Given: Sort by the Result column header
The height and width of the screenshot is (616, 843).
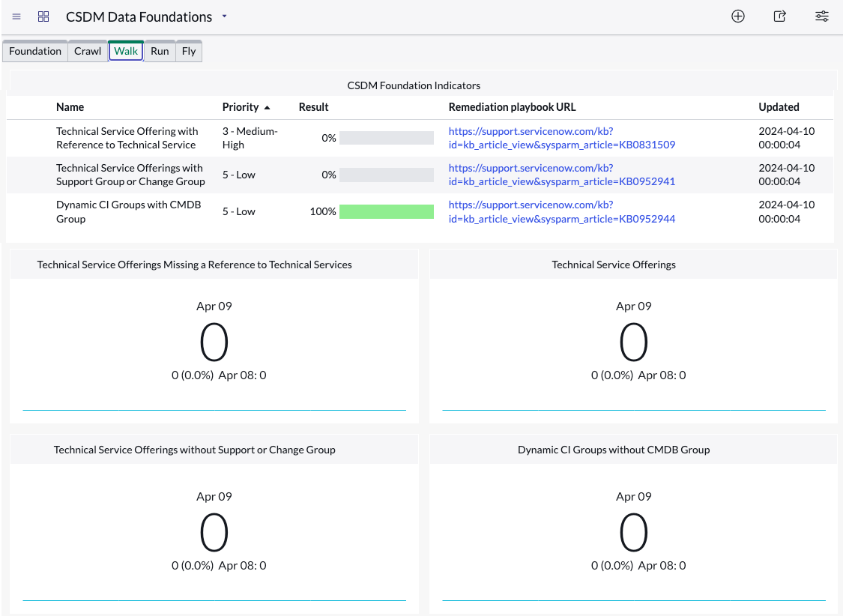Looking at the screenshot, I should (313, 107).
